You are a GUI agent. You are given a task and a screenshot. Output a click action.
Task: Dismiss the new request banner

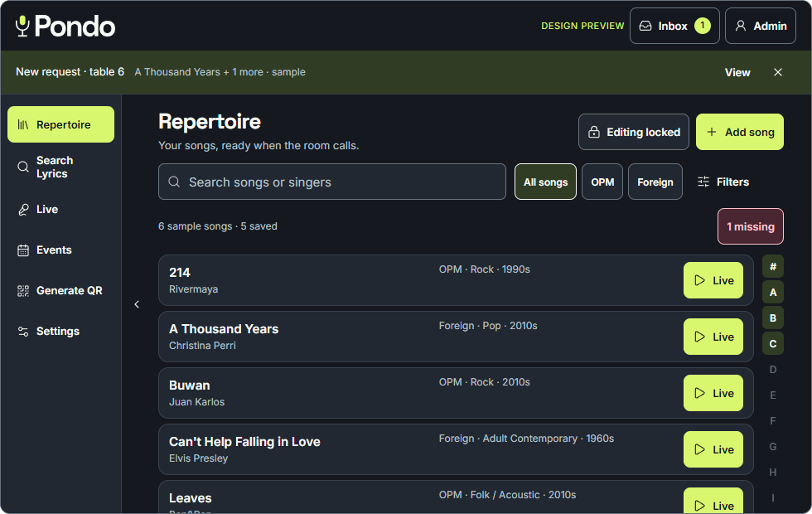pos(778,73)
